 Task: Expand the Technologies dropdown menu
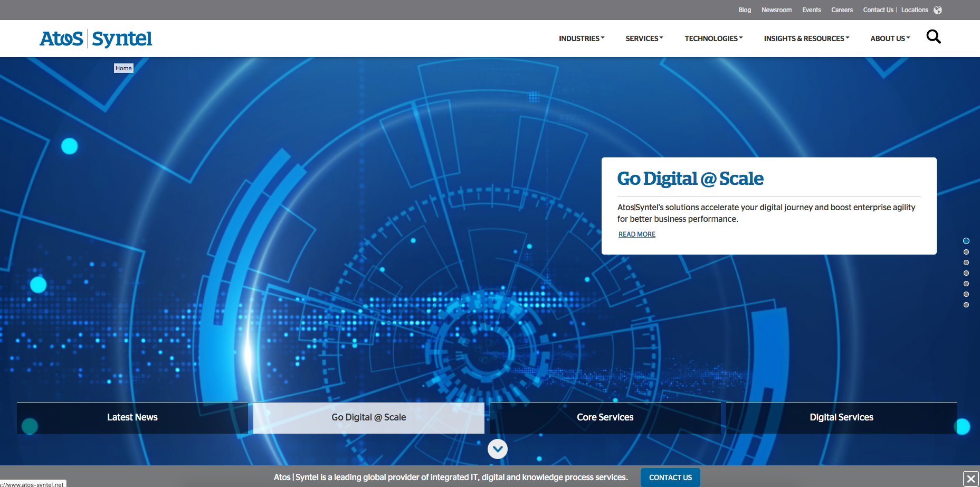[x=713, y=39]
